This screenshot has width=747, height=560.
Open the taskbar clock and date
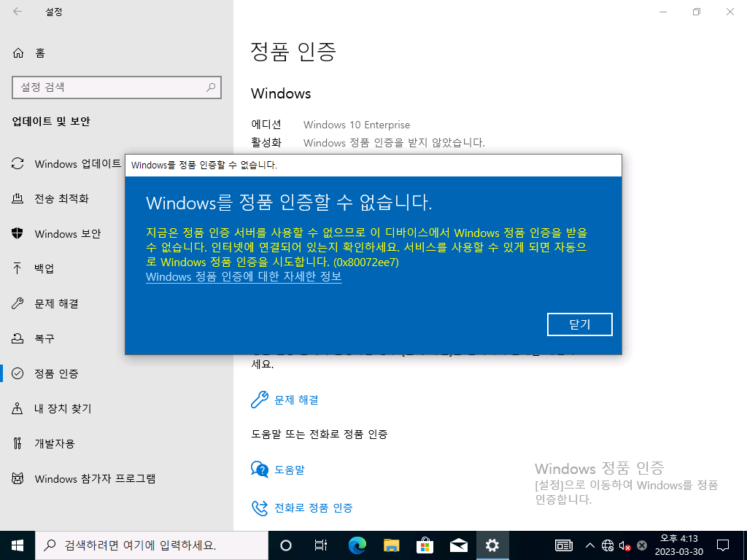click(679, 545)
